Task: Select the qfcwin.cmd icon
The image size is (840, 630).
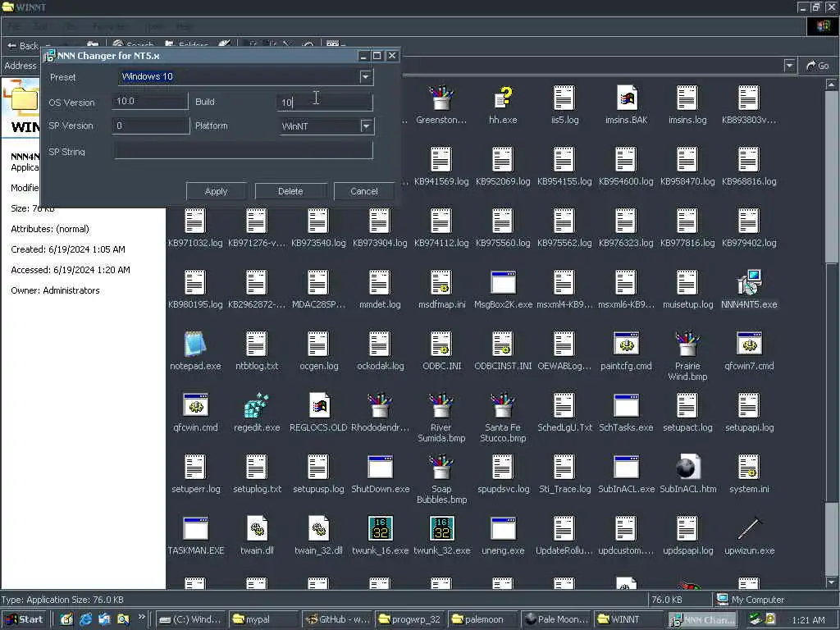Action: point(195,405)
